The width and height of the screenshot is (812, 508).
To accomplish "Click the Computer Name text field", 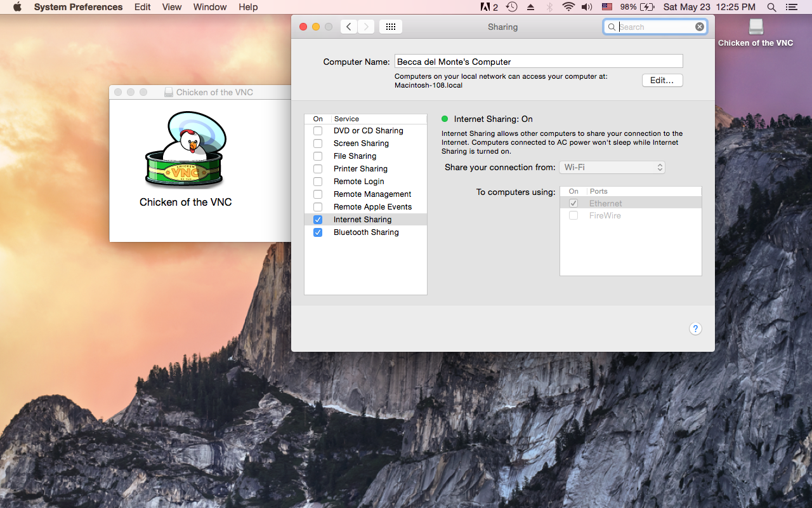I will click(x=539, y=62).
